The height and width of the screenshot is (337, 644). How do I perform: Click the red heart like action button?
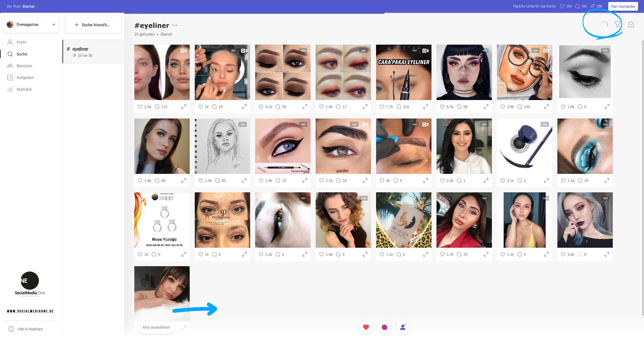pyautogui.click(x=366, y=327)
